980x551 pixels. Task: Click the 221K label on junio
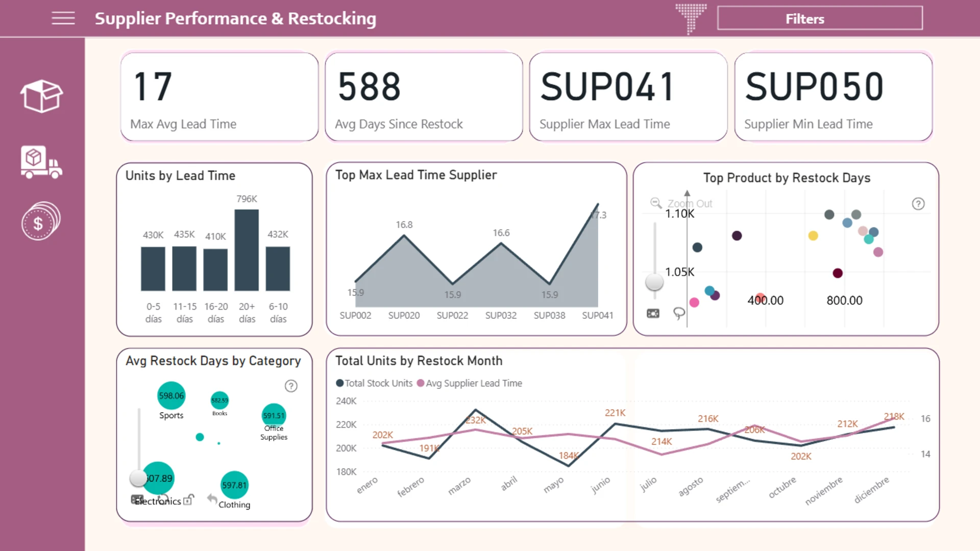[615, 413]
